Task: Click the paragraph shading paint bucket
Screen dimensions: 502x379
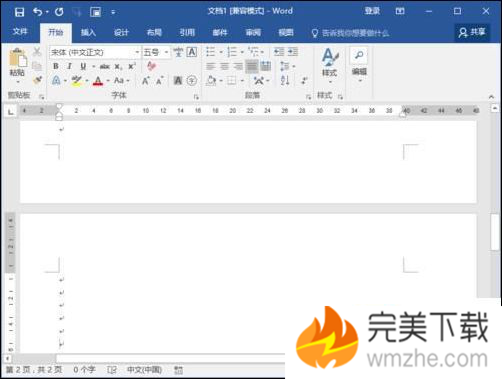Action: pyautogui.click(x=211, y=80)
